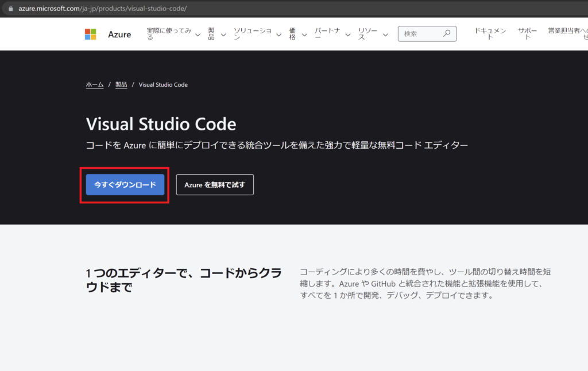Open the ドキュメント link
The width and height of the screenshot is (588, 371).
click(x=490, y=34)
